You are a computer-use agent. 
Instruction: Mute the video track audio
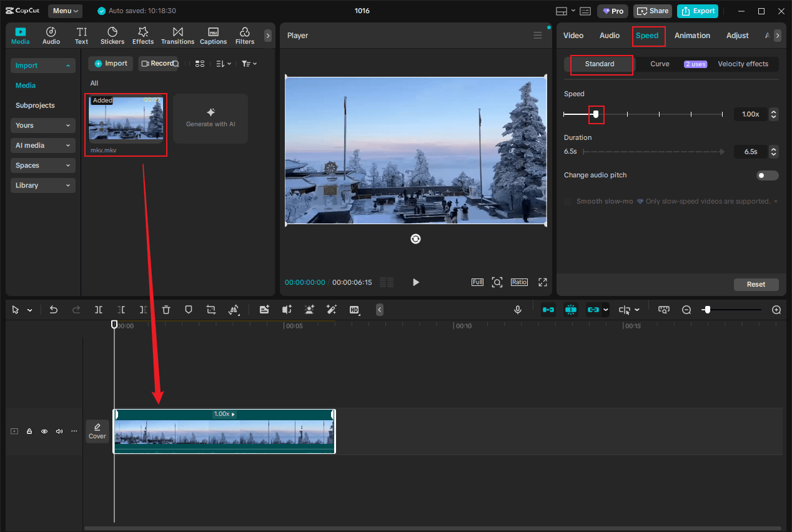59,431
